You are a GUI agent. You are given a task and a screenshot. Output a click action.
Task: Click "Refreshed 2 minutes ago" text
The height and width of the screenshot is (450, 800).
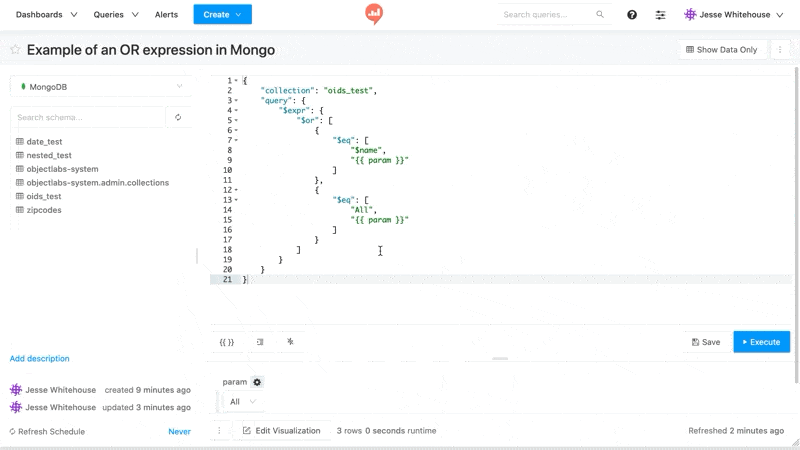(x=736, y=431)
